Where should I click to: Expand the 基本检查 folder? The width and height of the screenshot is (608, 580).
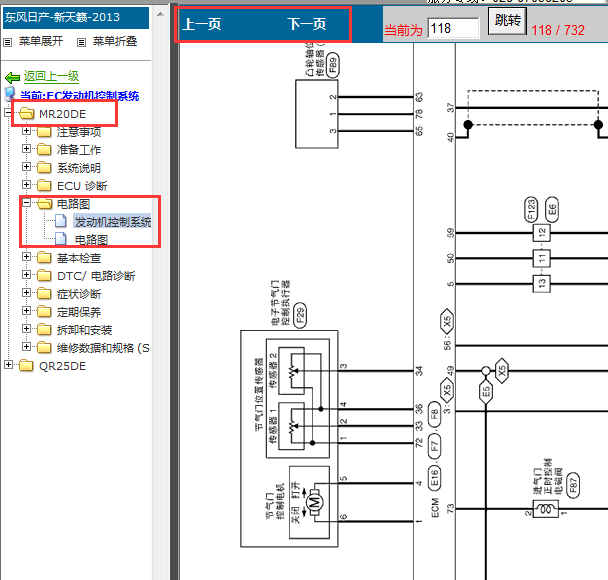pos(26,257)
